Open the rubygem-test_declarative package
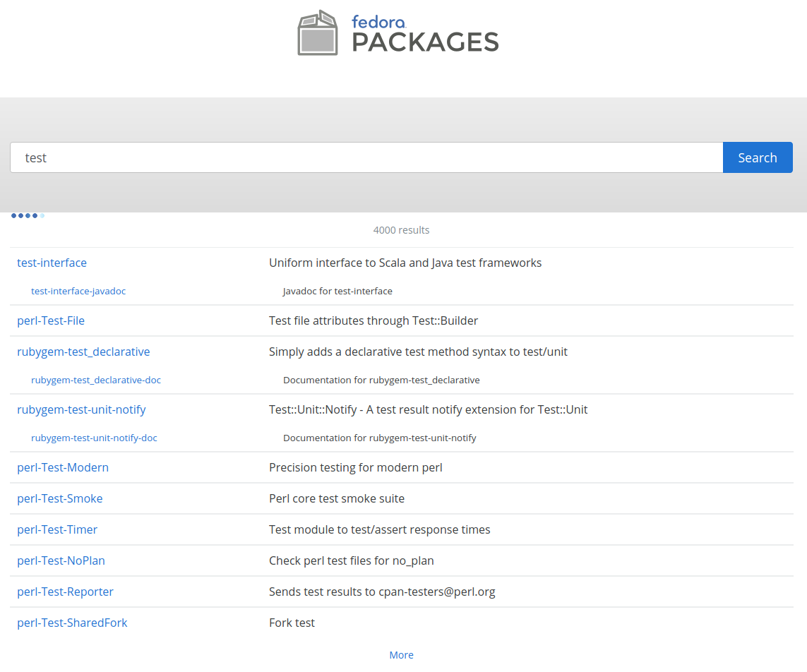This screenshot has height=672, width=807. click(x=83, y=352)
